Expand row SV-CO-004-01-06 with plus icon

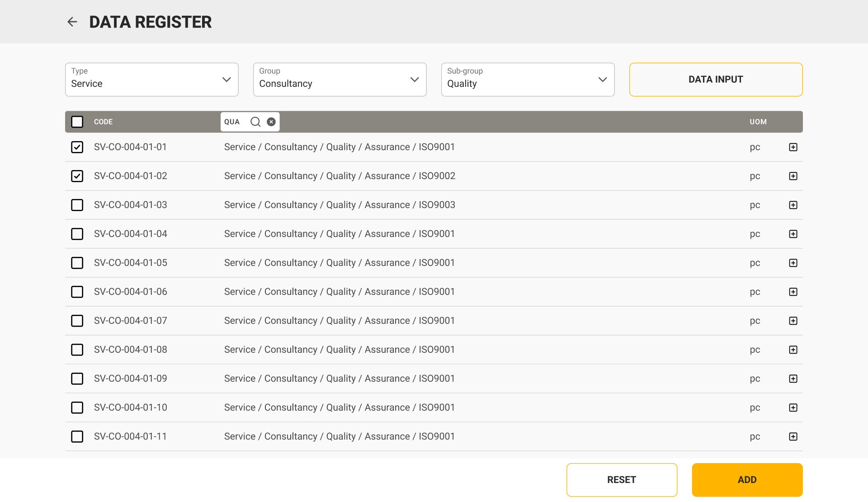point(793,292)
